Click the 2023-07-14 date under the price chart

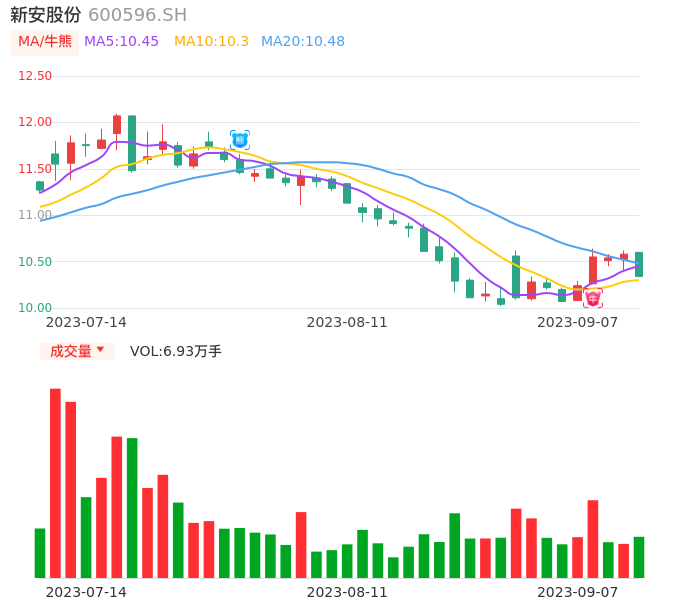click(86, 322)
